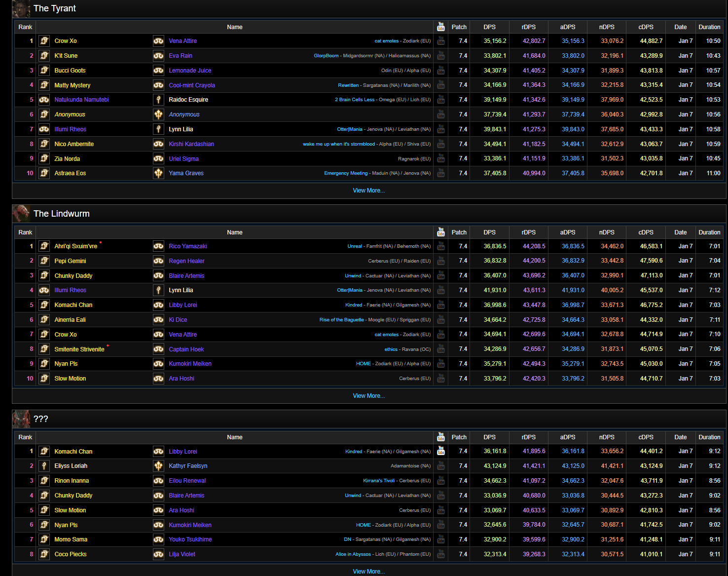
Task: Open The Tyrant boss portrait thumbnail
Action: (21, 9)
